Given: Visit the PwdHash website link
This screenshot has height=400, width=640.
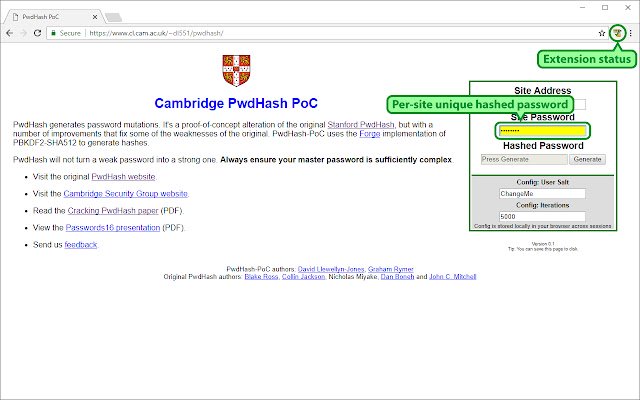Looking at the screenshot, I should point(123,177).
